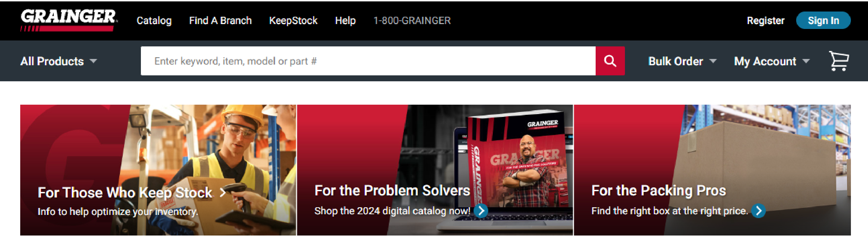868x239 pixels.
Task: Expand the My Account menu
Action: point(772,61)
